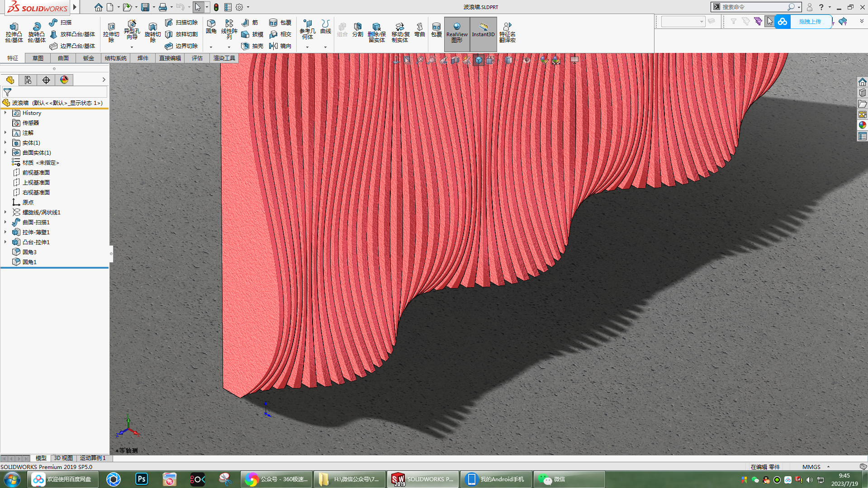Select the Shell tool (抽壳)
The height and width of the screenshot is (488, 868).
tap(252, 46)
